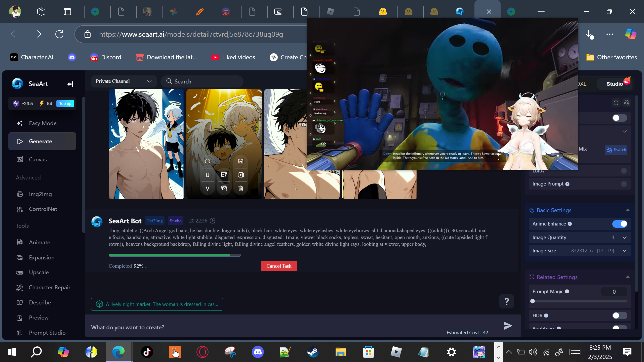Click the U upscale option on image overlay
The image size is (644, 362).
click(208, 175)
